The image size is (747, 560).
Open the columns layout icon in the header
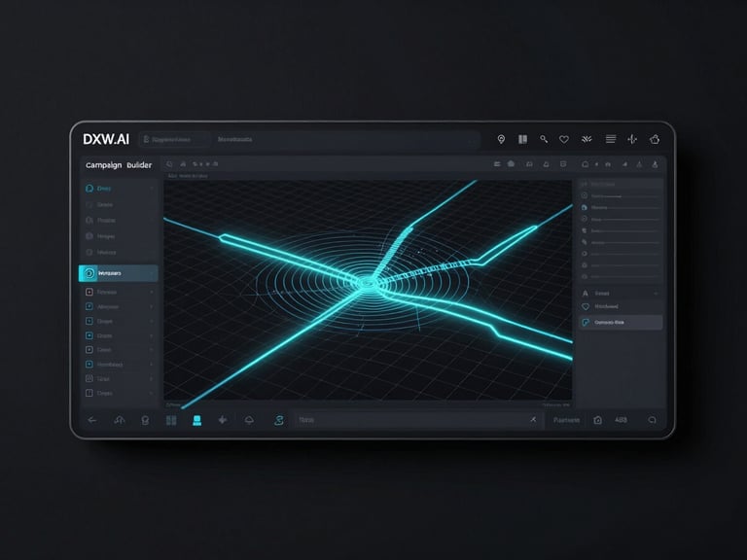(522, 139)
